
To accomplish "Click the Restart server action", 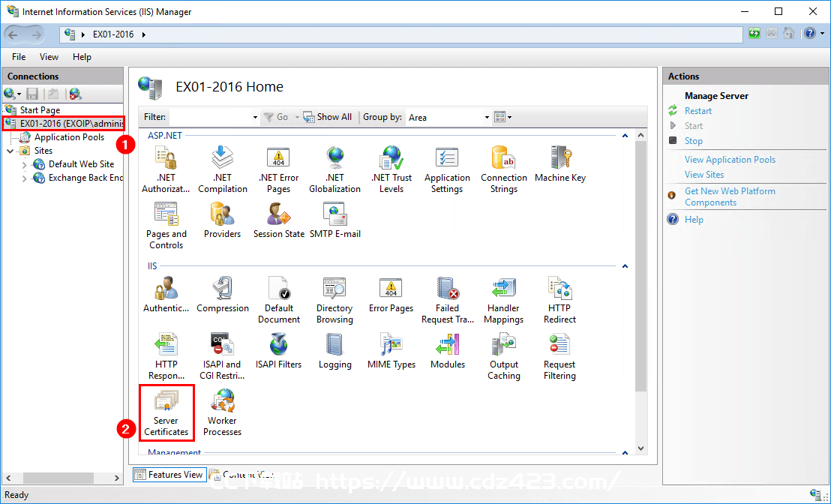I will pos(698,111).
